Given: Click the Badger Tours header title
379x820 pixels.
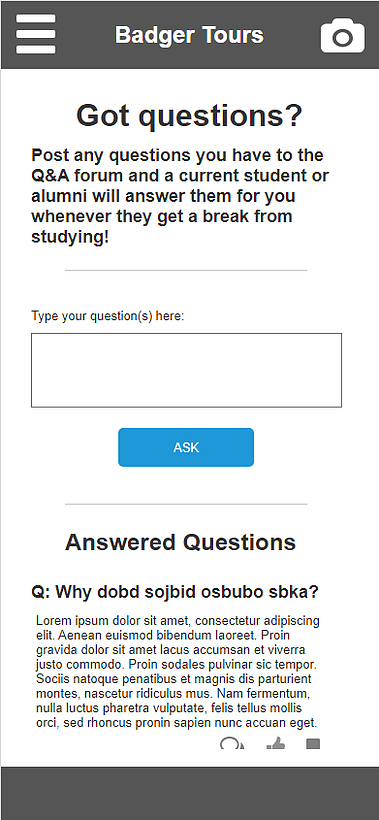Looking at the screenshot, I should pos(189,35).
